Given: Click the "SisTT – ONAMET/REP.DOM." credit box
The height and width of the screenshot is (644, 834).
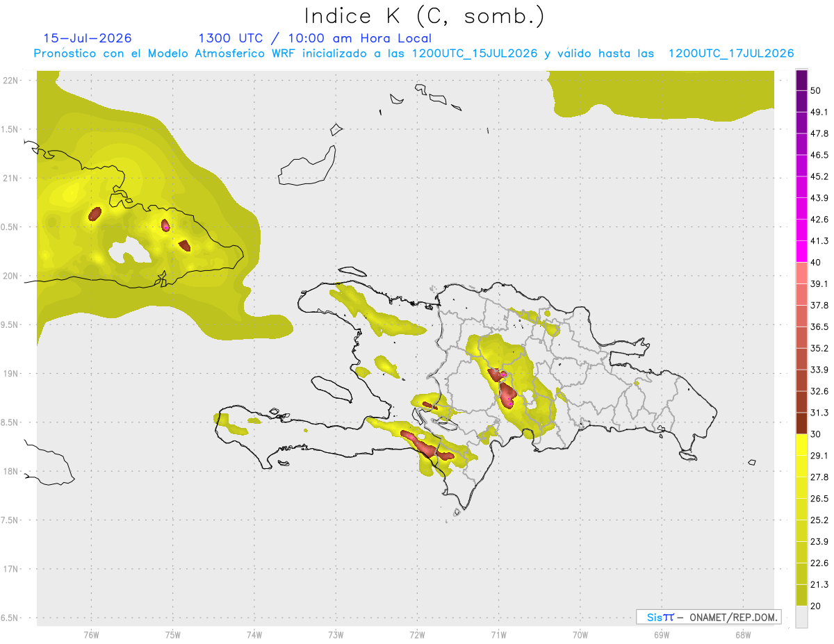Looking at the screenshot, I should [x=708, y=617].
